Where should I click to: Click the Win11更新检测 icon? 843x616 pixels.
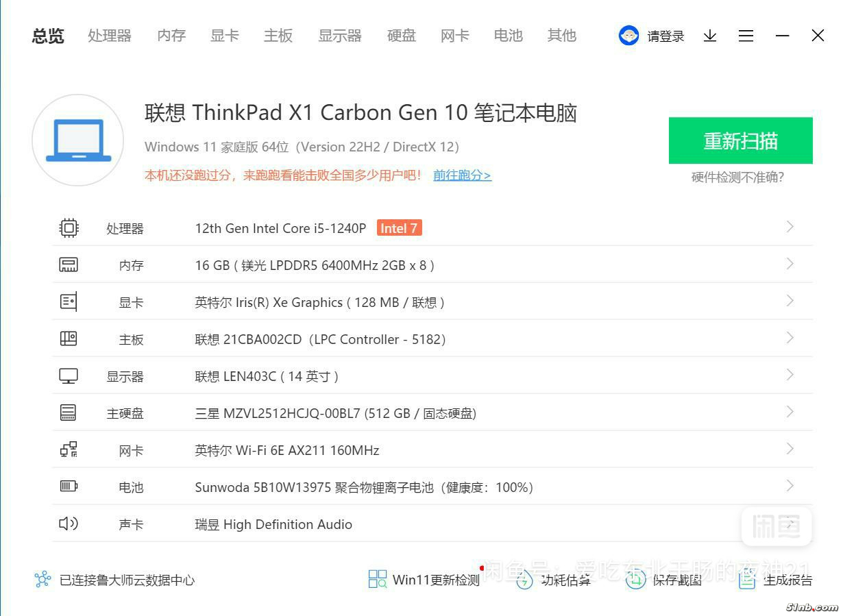pos(378,580)
